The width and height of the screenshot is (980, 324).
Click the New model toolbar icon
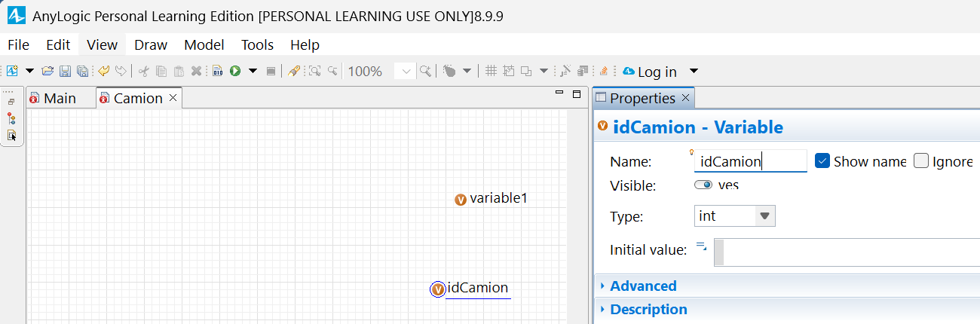coord(12,71)
